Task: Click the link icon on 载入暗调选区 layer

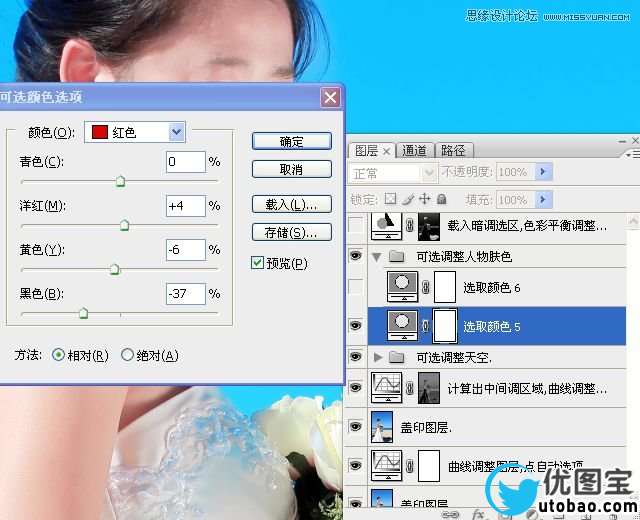Action: pos(410,225)
